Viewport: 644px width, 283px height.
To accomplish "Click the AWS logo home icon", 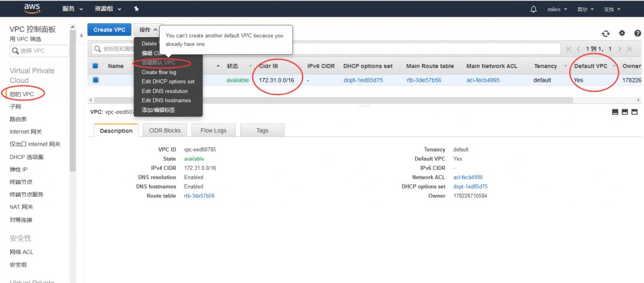I will pos(31,9).
